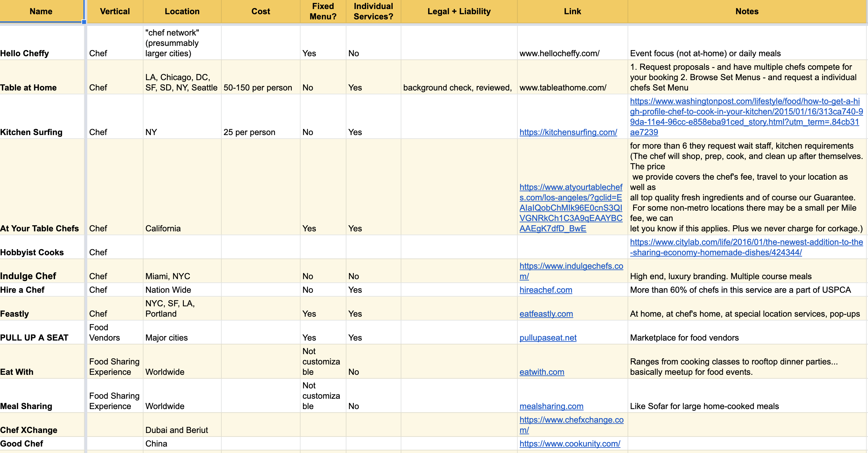Open the atyourtablechefs.com link
868x453 pixels.
coord(571,208)
